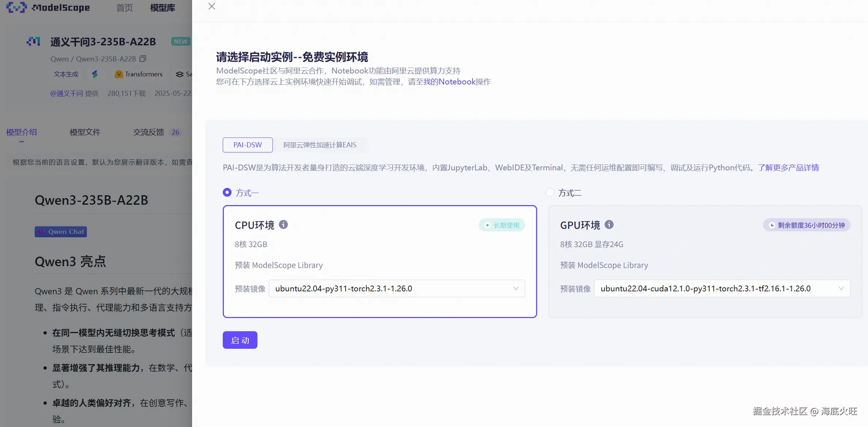Open the 模型文件 tab
The width and height of the screenshot is (868, 427).
pos(85,132)
